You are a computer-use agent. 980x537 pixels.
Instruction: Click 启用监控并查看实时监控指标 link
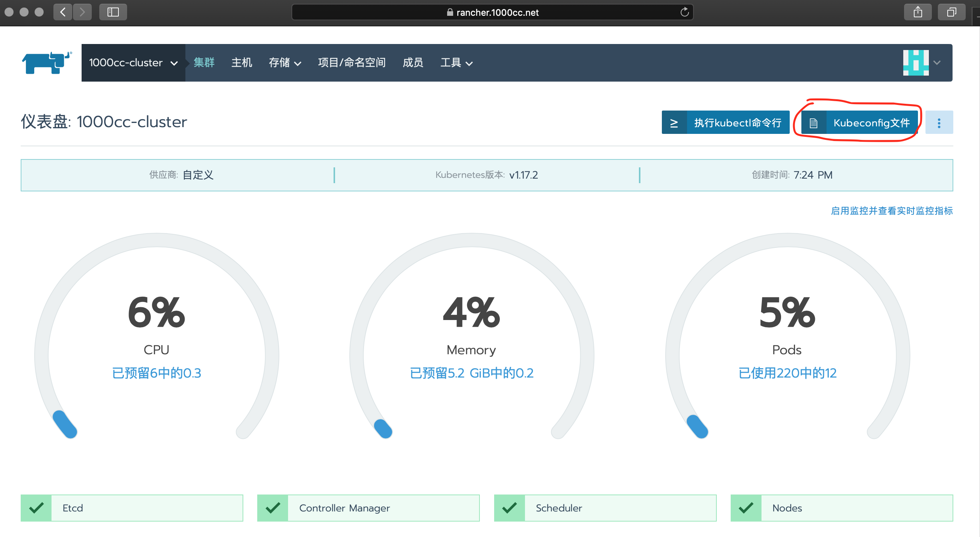point(892,211)
